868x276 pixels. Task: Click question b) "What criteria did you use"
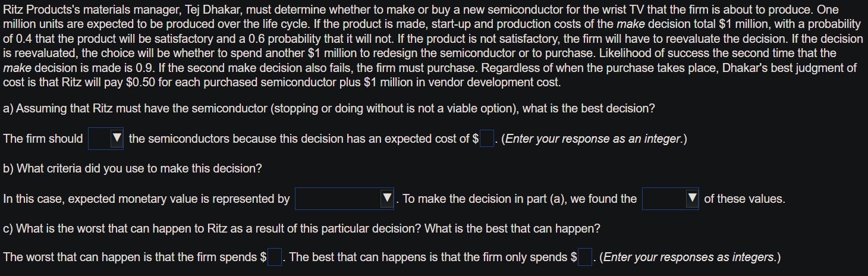click(133, 168)
